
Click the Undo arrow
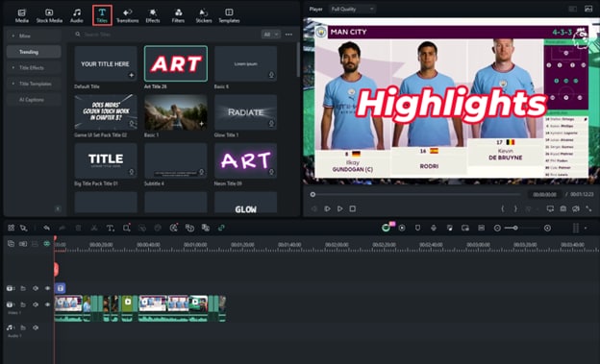point(46,228)
